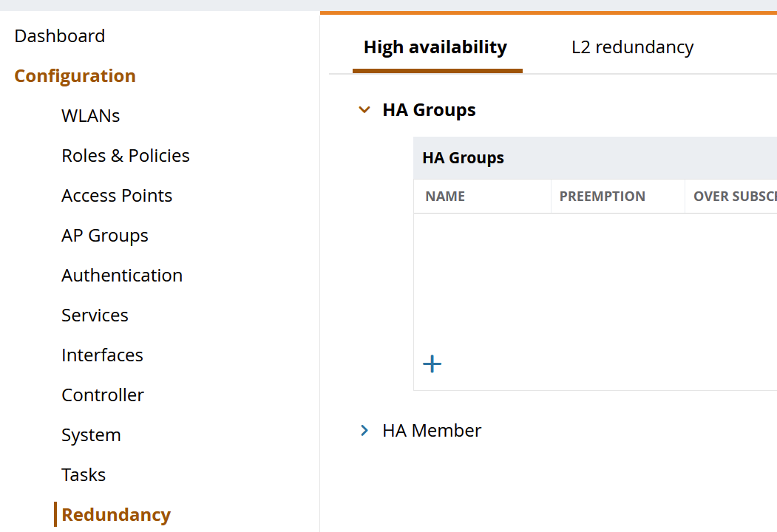Navigate to Access Points
The image size is (777, 532).
point(117,195)
